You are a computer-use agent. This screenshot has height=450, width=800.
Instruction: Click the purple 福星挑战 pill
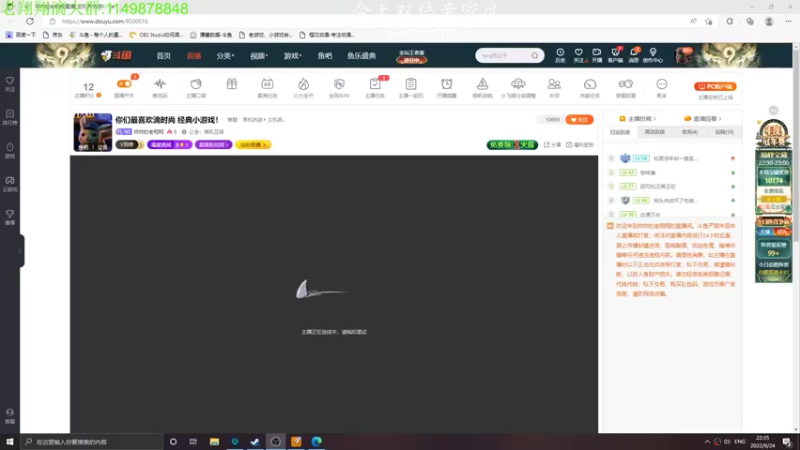[x=169, y=145]
